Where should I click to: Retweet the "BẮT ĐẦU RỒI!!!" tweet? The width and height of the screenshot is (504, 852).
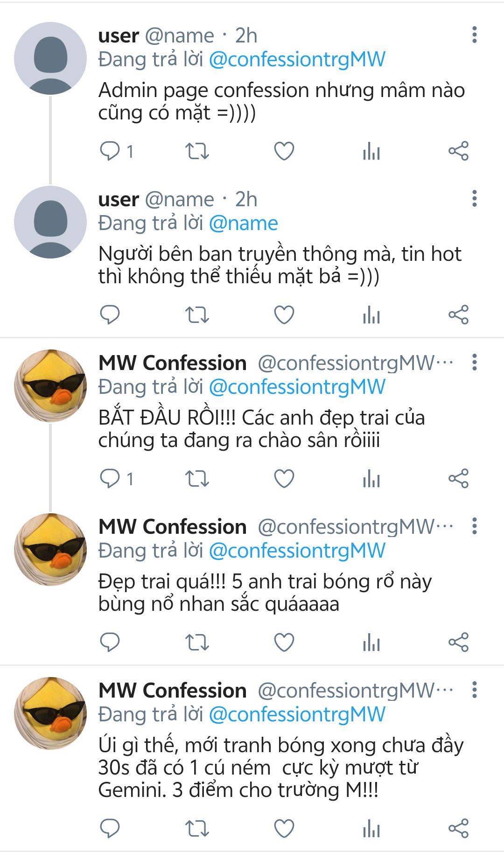click(197, 479)
